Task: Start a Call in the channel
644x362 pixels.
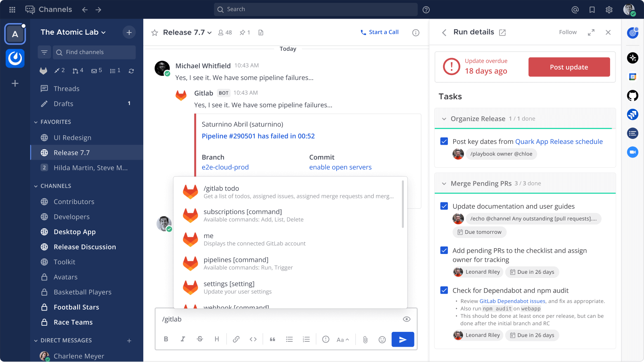Action: (x=379, y=32)
